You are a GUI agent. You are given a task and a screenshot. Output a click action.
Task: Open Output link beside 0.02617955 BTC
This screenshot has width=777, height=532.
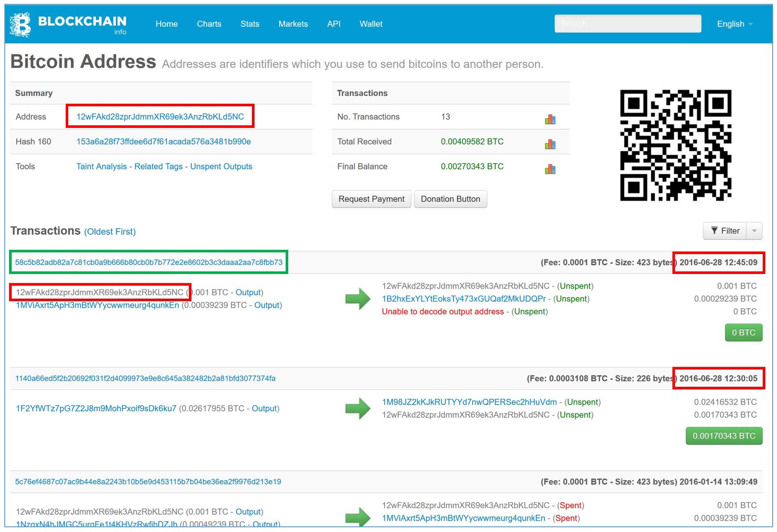pos(264,408)
